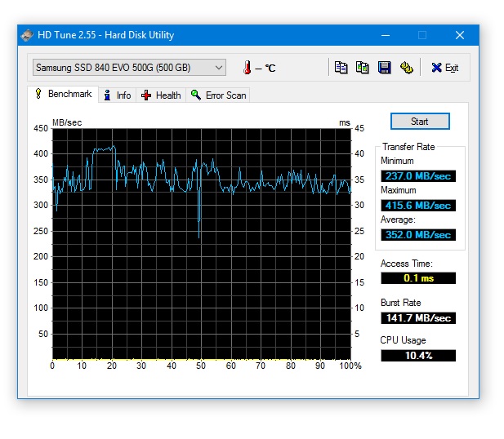Switch to the Info tab

tap(118, 95)
